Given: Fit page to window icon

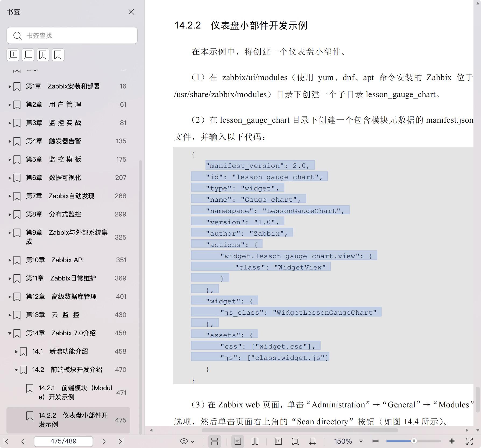Looking at the screenshot, I should (x=295, y=441).
